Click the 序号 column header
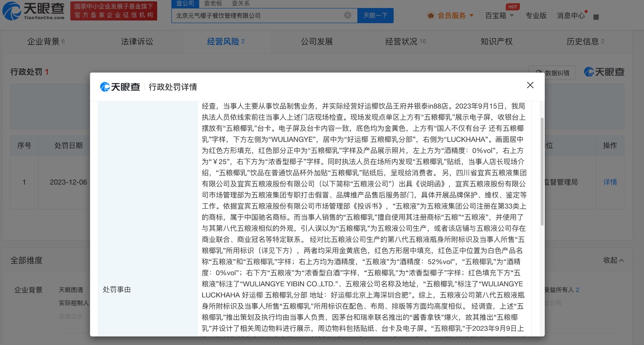Image resolution: width=644 pixels, height=345 pixels. tap(24, 146)
